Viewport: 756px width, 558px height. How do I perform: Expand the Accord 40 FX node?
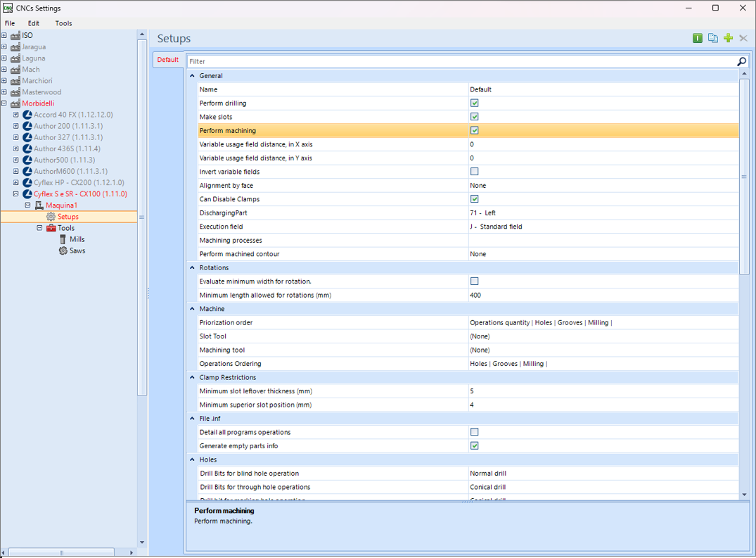coord(15,115)
